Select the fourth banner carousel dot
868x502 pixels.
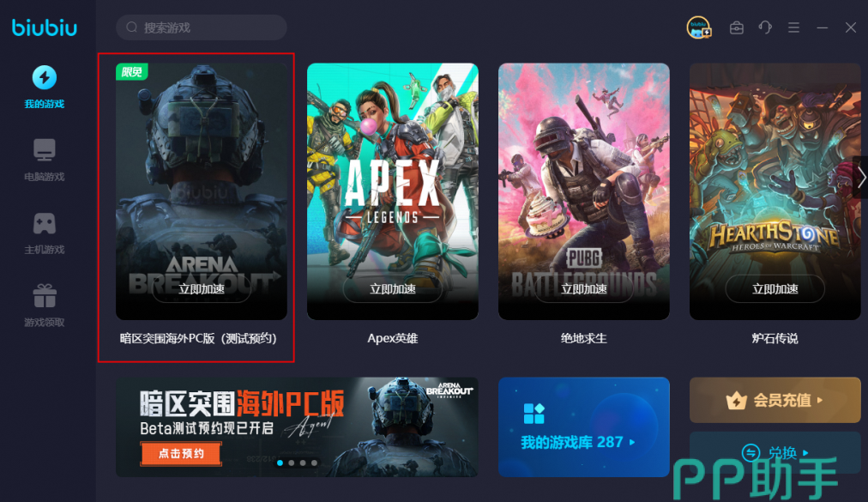click(314, 463)
